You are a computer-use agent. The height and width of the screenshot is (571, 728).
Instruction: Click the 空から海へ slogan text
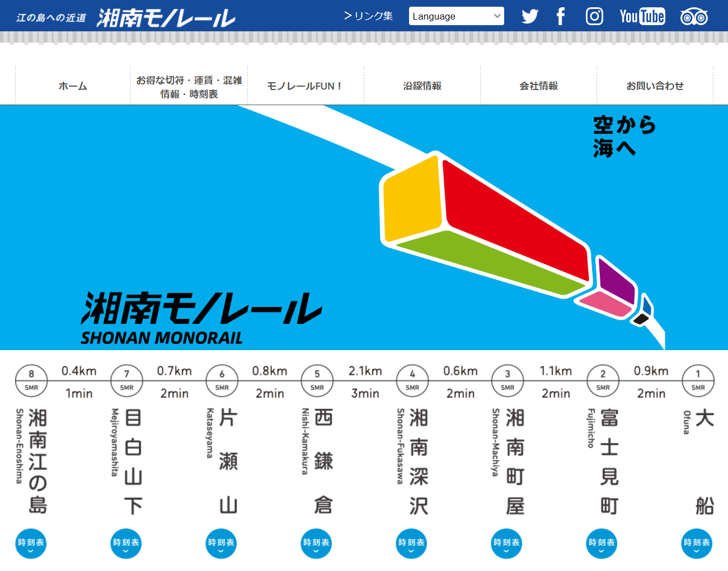tap(624, 136)
